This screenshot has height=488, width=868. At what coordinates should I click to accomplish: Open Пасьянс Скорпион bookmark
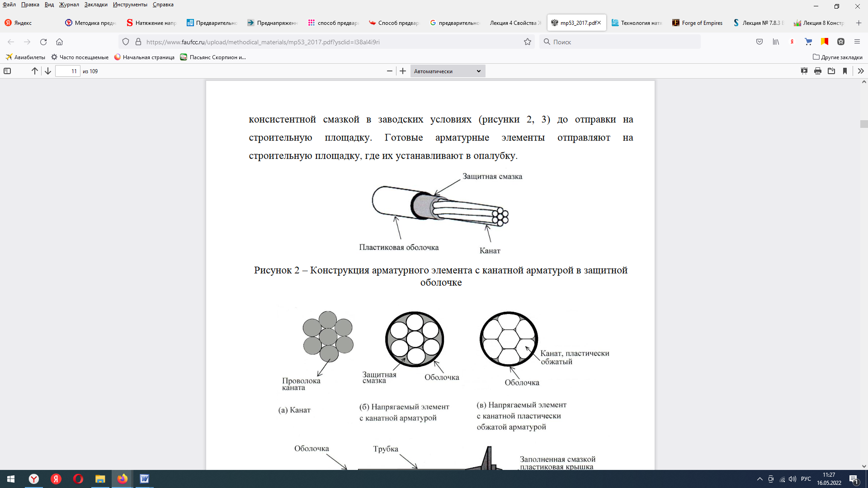213,57
